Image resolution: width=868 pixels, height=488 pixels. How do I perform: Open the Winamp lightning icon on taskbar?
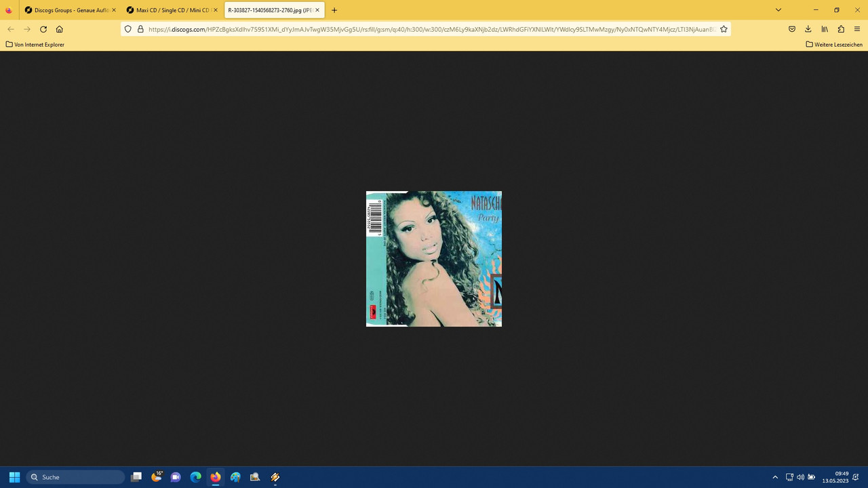[x=275, y=477]
